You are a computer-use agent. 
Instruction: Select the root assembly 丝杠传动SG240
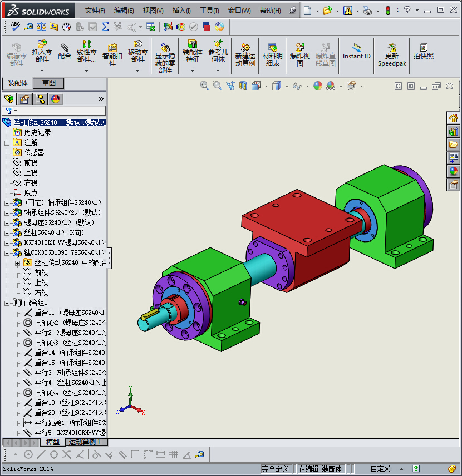click(x=59, y=122)
